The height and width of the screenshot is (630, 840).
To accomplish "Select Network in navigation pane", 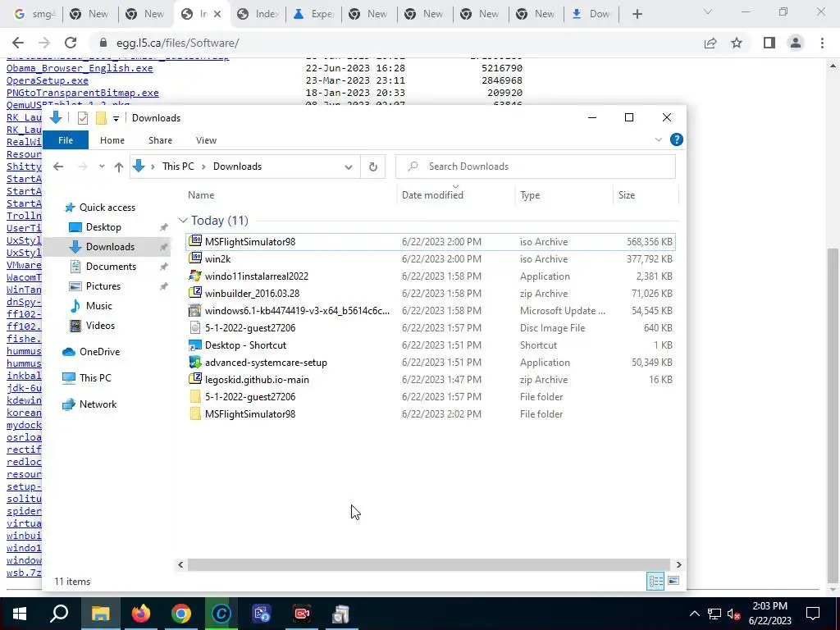I will [x=98, y=404].
